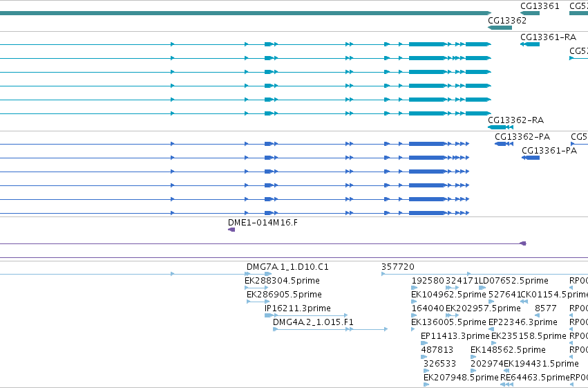Open the CG13361-RA transcript label

(548, 37)
